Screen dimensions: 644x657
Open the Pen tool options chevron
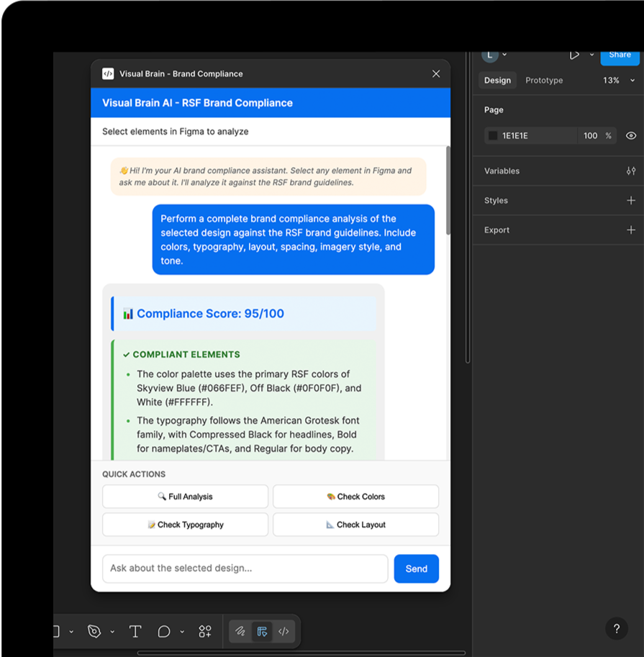tap(112, 631)
